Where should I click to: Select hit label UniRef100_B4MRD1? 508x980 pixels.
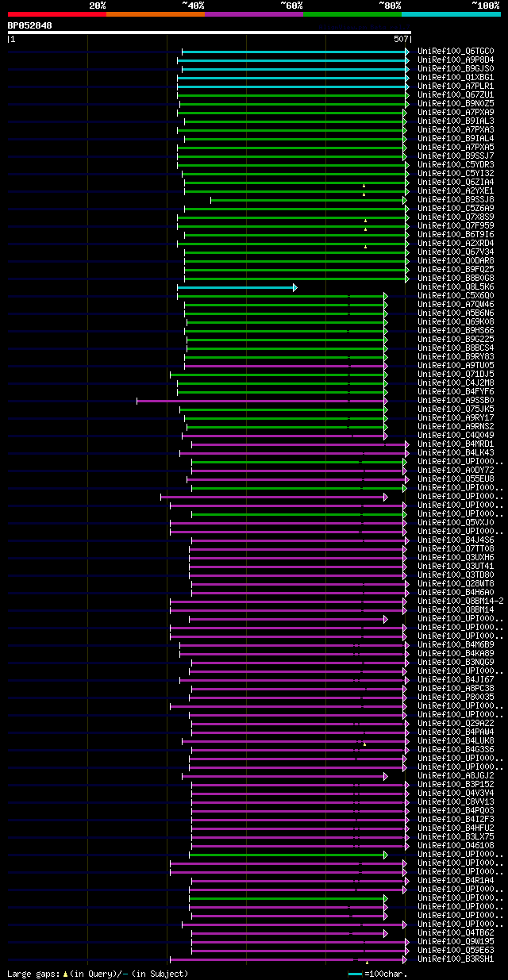(x=456, y=444)
